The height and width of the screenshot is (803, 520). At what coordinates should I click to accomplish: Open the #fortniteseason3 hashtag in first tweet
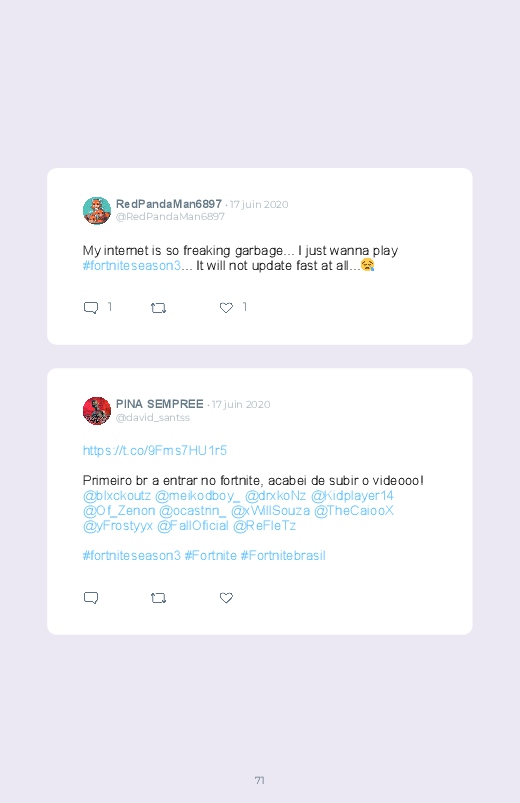pos(132,265)
